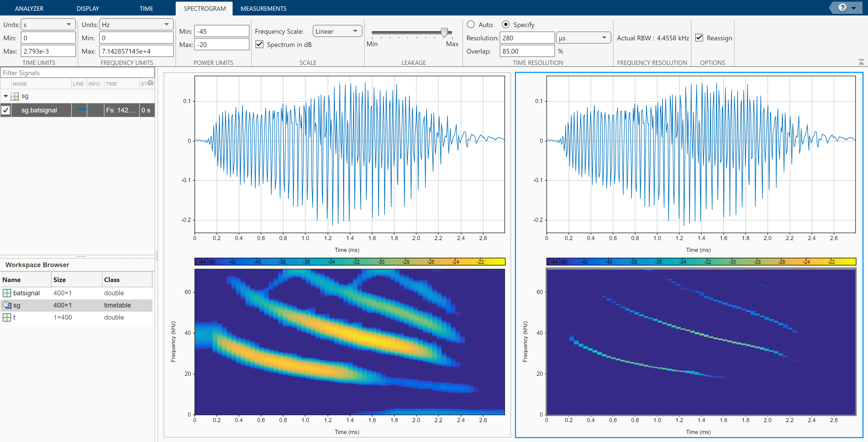This screenshot has height=442, width=868.
Task: Select the t variable icon in workspace
Action: pyautogui.click(x=7, y=317)
